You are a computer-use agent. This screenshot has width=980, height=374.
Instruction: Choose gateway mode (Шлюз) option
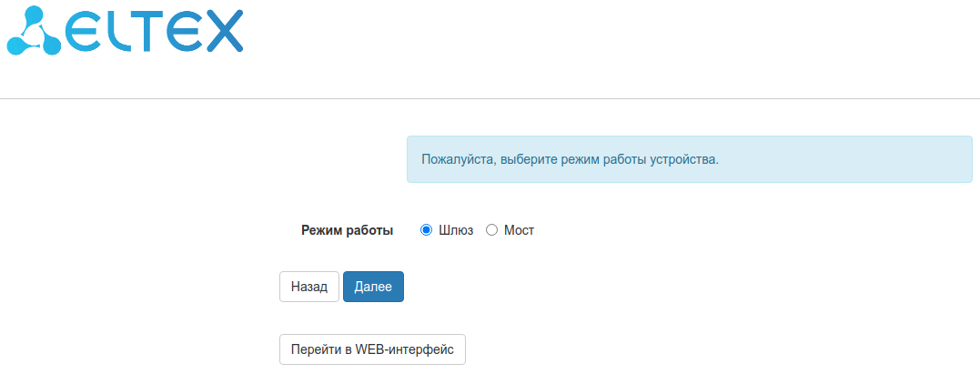pos(426,230)
